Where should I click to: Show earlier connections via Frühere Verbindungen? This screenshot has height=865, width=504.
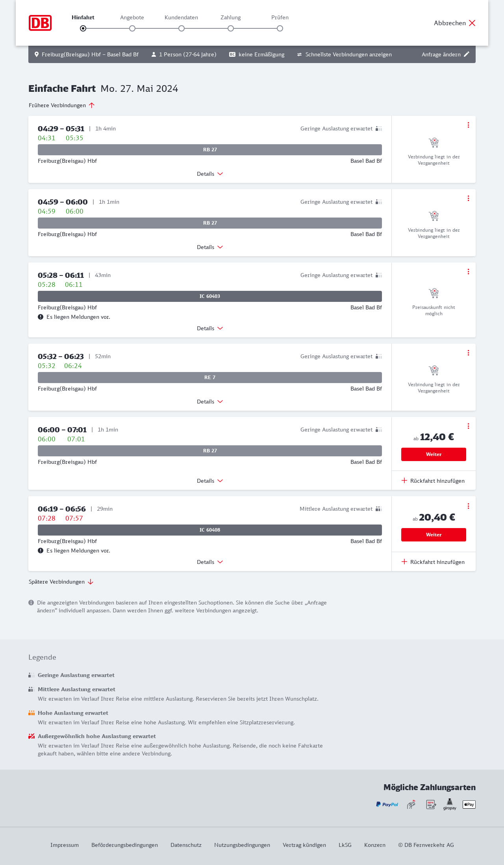tap(61, 105)
